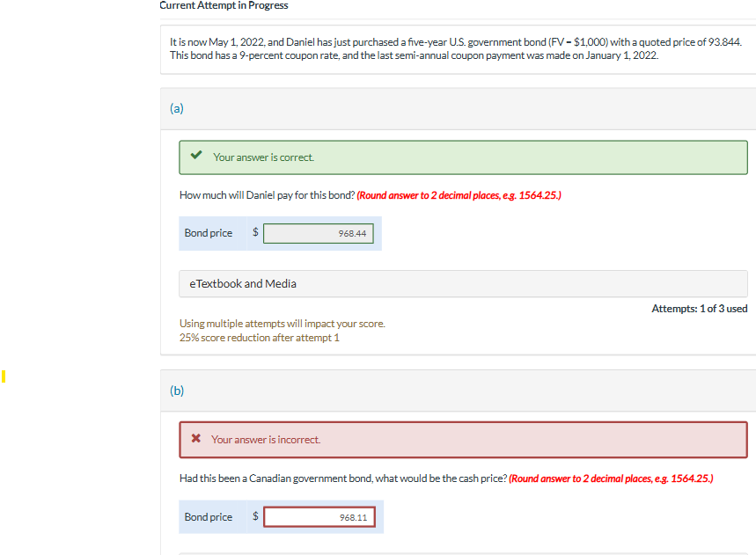
Task: Click the Bond price label in part (a)
Action: [x=208, y=232]
